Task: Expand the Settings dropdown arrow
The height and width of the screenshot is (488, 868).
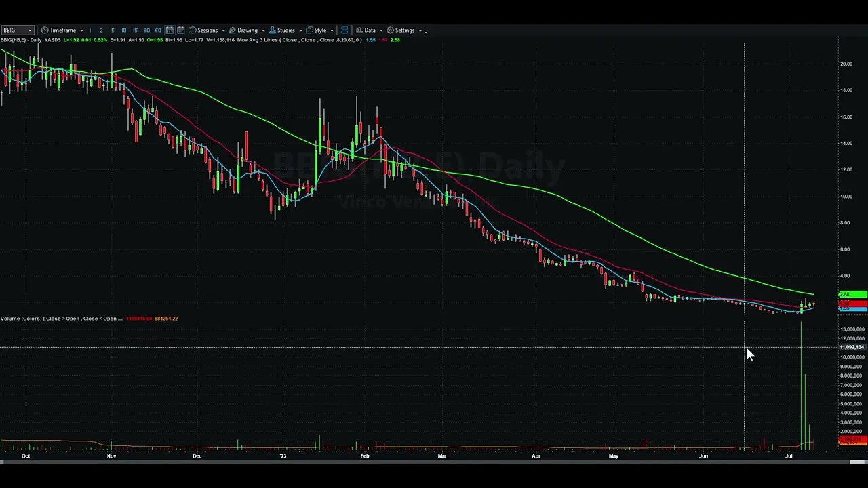Action: 420,30
